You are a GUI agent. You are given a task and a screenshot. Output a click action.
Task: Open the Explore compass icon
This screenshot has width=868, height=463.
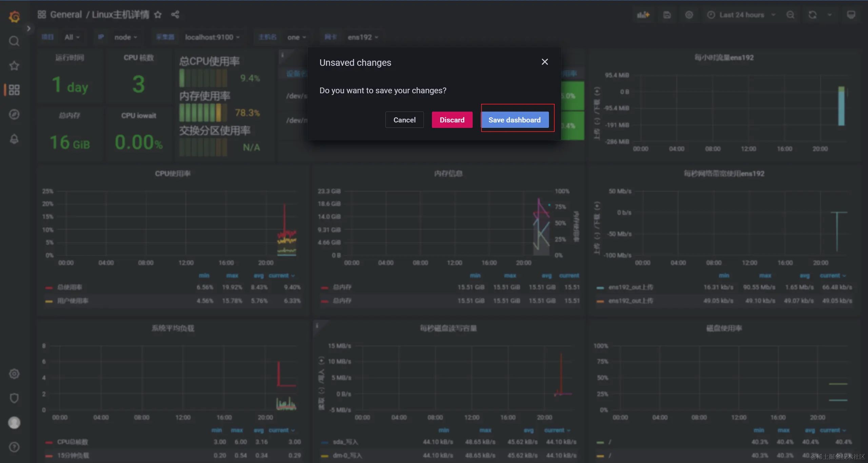[14, 114]
